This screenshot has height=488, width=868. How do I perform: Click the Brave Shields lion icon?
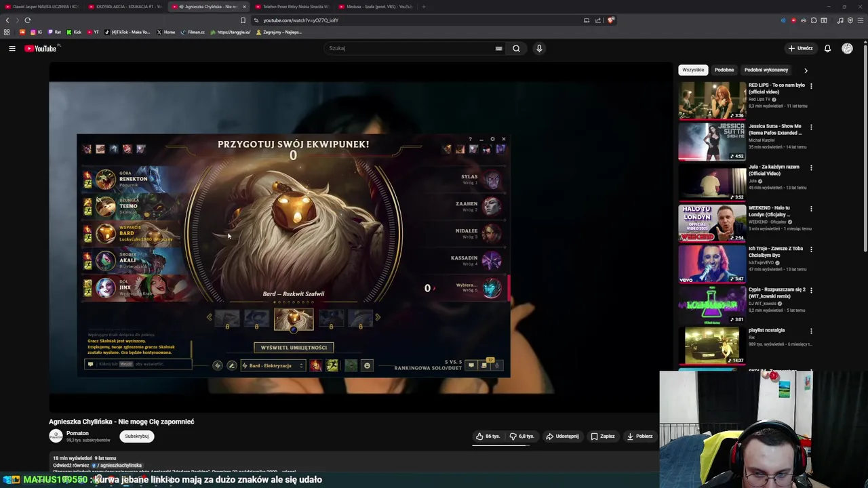(x=610, y=20)
